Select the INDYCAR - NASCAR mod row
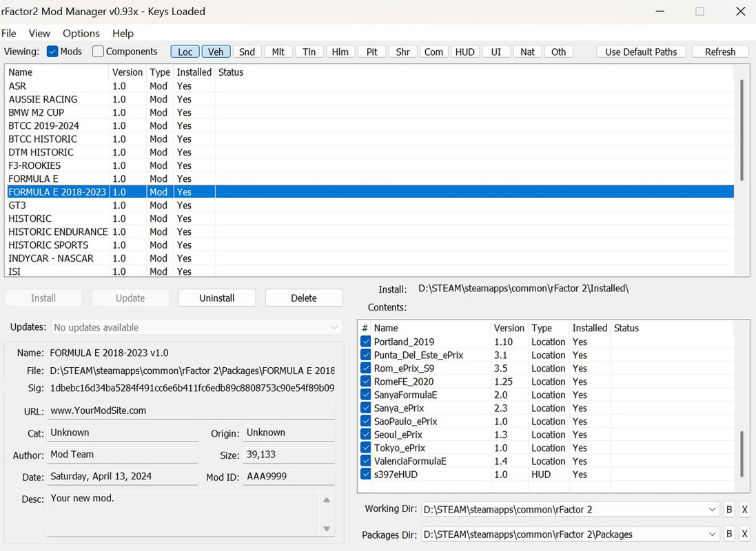This screenshot has height=551, width=756. 370,258
